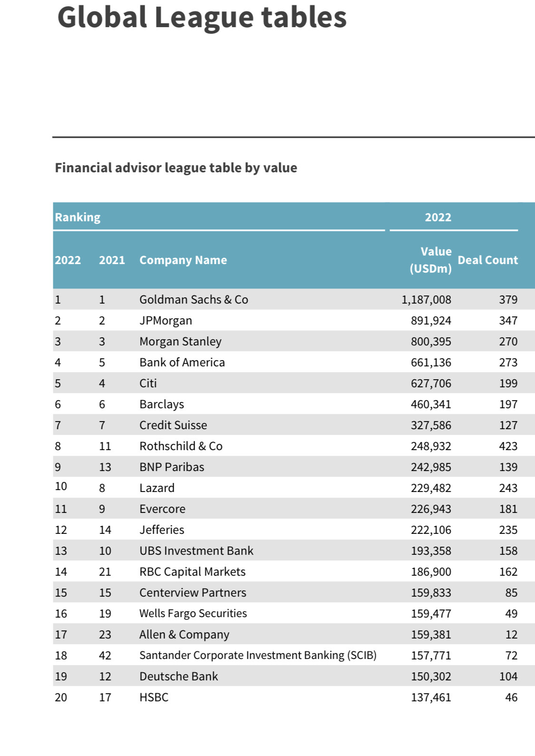
Task: Click the HSBC row at the bottom
Action: pyautogui.click(x=294, y=697)
